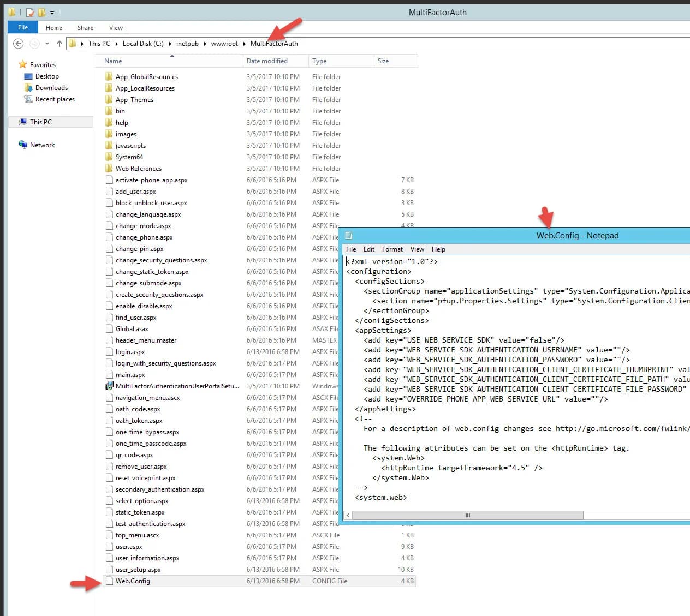Open the File tab in Explorer

point(23,27)
